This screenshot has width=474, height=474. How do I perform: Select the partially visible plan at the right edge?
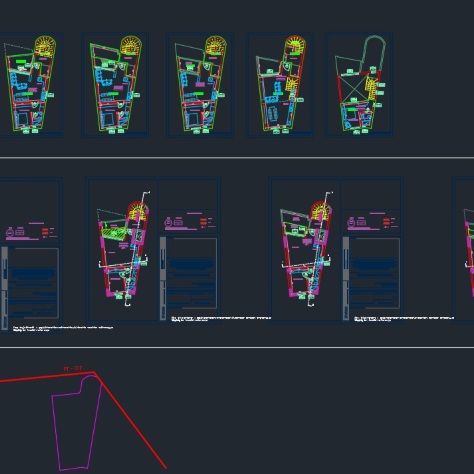pyautogui.click(x=469, y=253)
